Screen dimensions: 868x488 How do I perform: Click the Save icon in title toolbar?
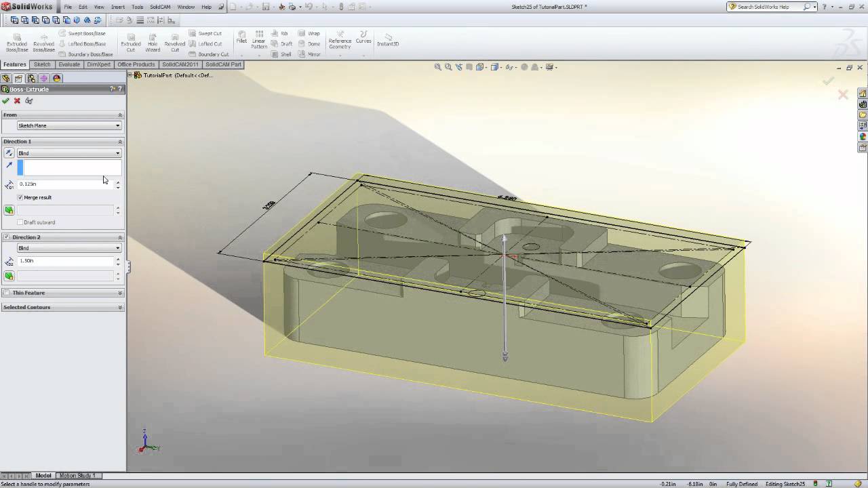pyautogui.click(x=266, y=7)
